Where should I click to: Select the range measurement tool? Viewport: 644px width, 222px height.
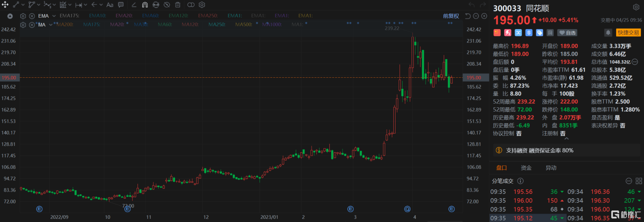[x=79, y=5]
